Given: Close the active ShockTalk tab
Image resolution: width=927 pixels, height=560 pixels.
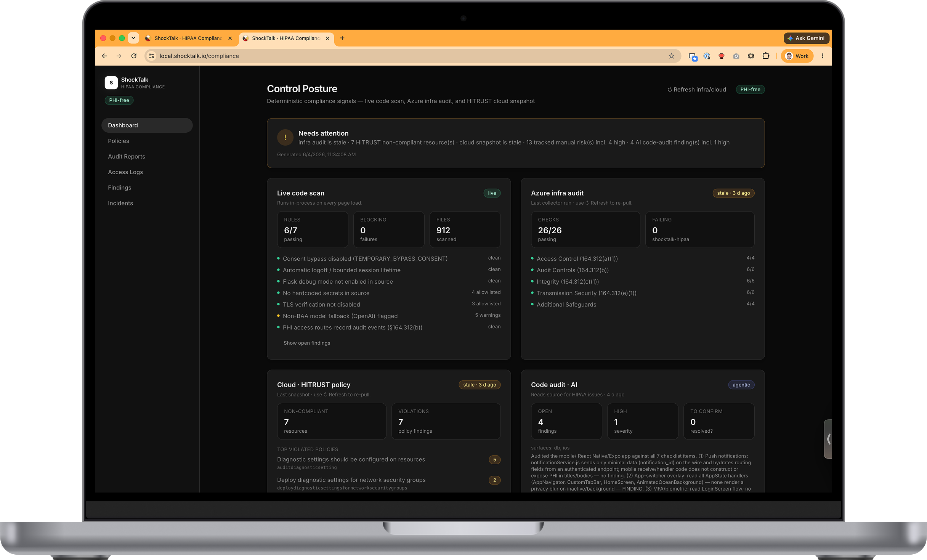Looking at the screenshot, I should tap(327, 38).
